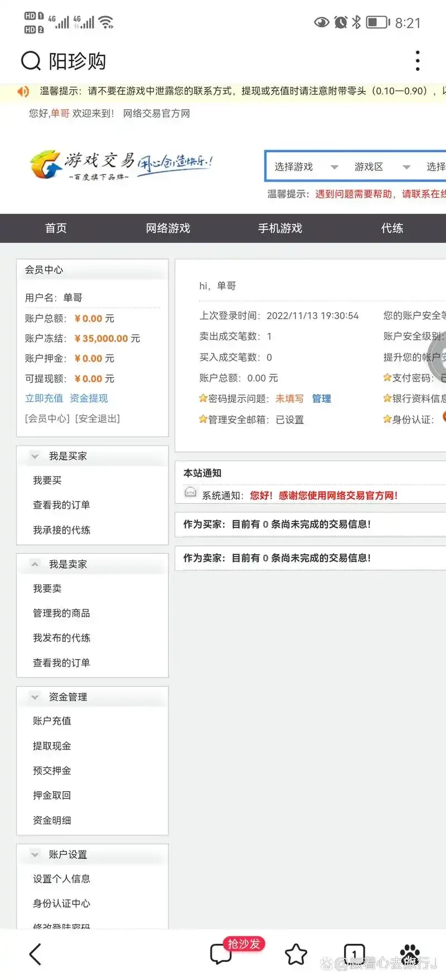
Task: Expand the 我是卖家 section arrow
Action: [35, 564]
